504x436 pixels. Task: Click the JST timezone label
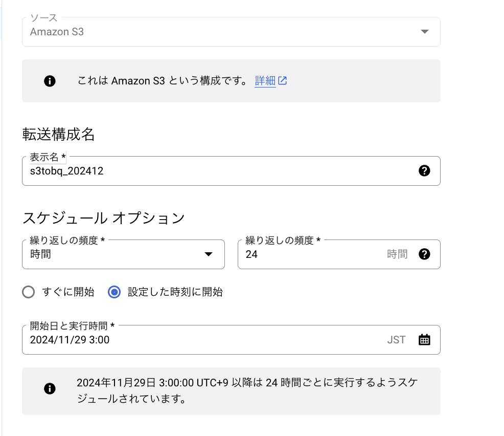[396, 340]
